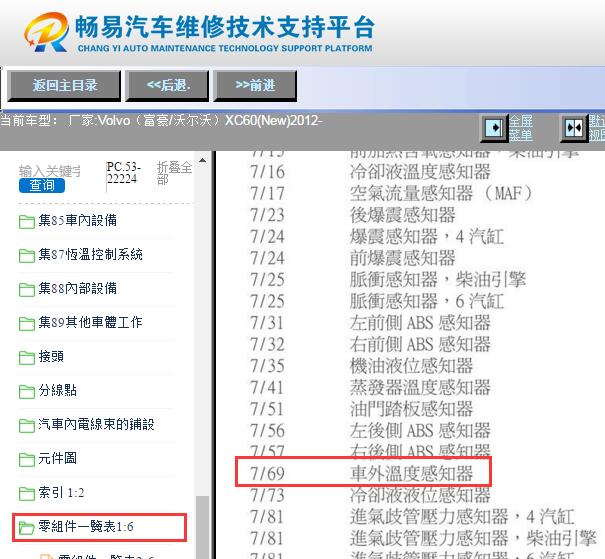Click the 当前车型 Volvo XC60 info text
The height and width of the screenshot is (559, 605).
[x=161, y=121]
